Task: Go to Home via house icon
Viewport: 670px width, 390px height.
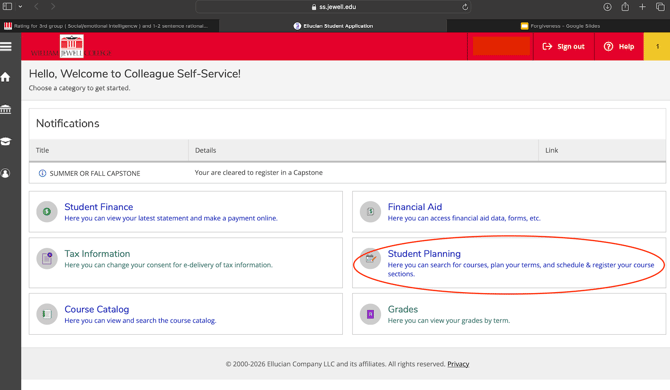Action: pyautogui.click(x=6, y=77)
